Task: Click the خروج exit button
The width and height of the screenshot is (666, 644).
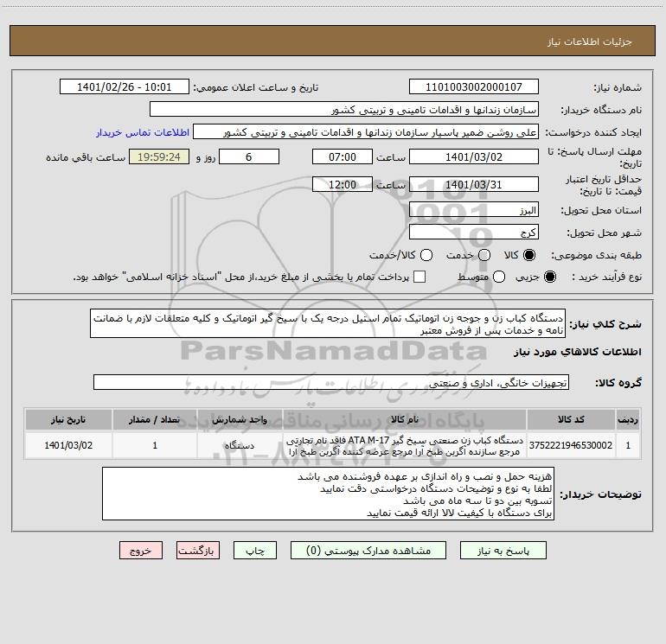Action: (141, 551)
